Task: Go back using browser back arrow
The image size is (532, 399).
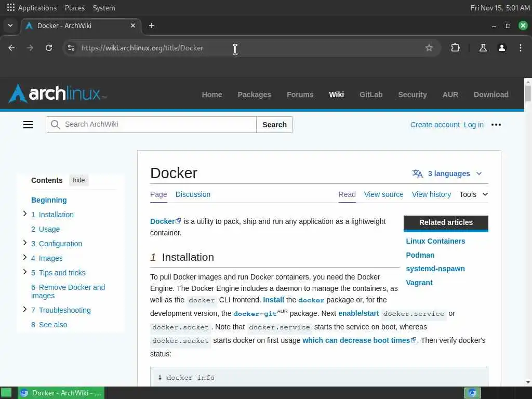Action: point(11,48)
